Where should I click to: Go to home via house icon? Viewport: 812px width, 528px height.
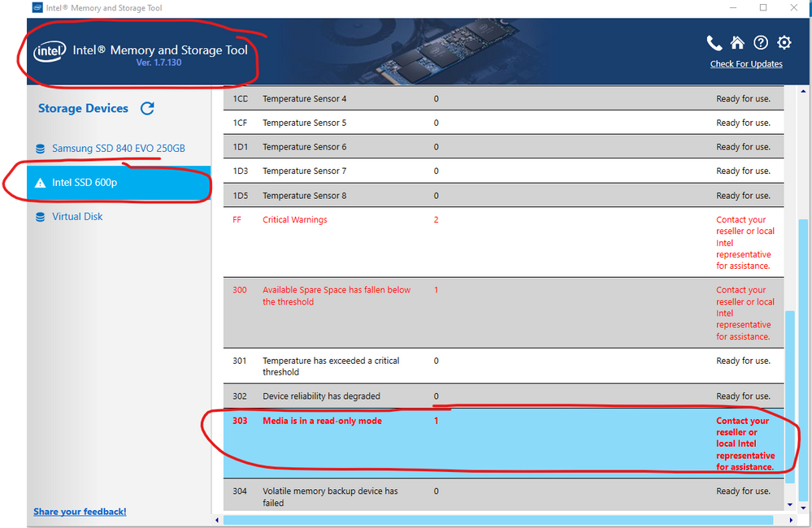click(x=737, y=43)
